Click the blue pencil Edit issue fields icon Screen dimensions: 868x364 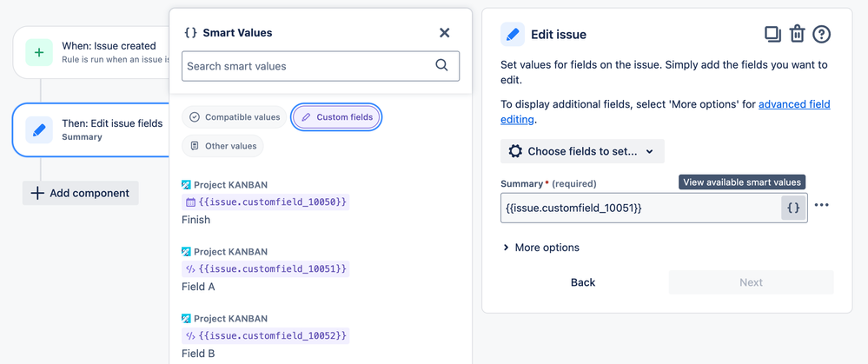(39, 129)
